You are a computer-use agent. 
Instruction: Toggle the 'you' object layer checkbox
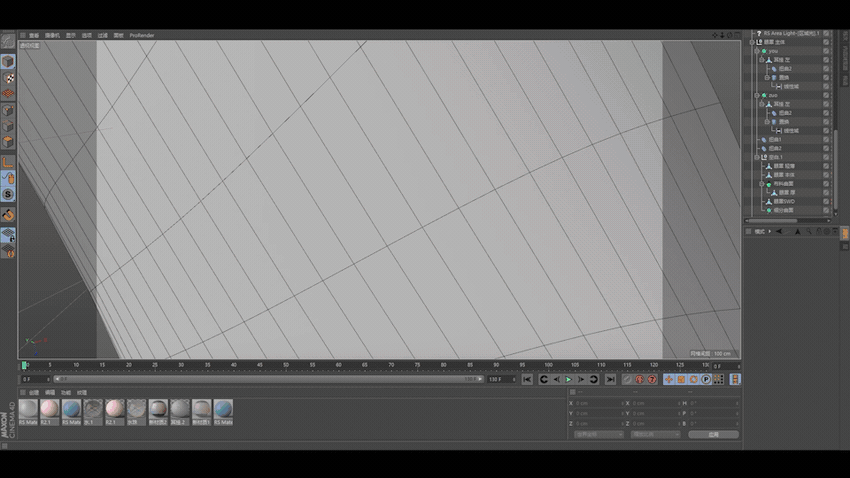coord(827,51)
